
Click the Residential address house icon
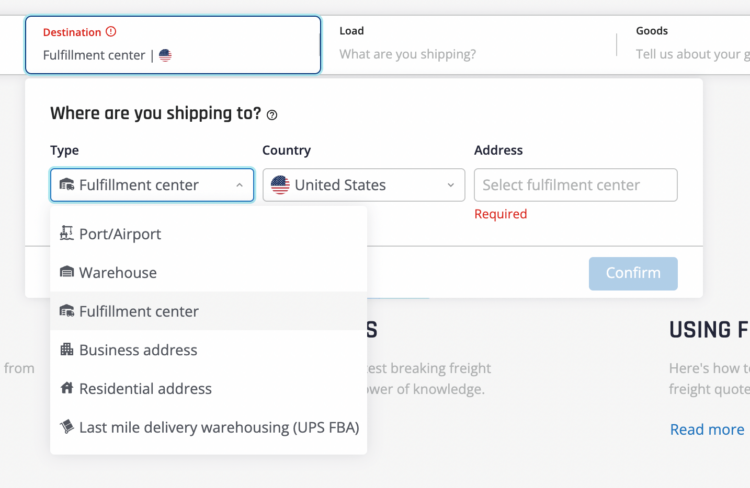(x=66, y=388)
